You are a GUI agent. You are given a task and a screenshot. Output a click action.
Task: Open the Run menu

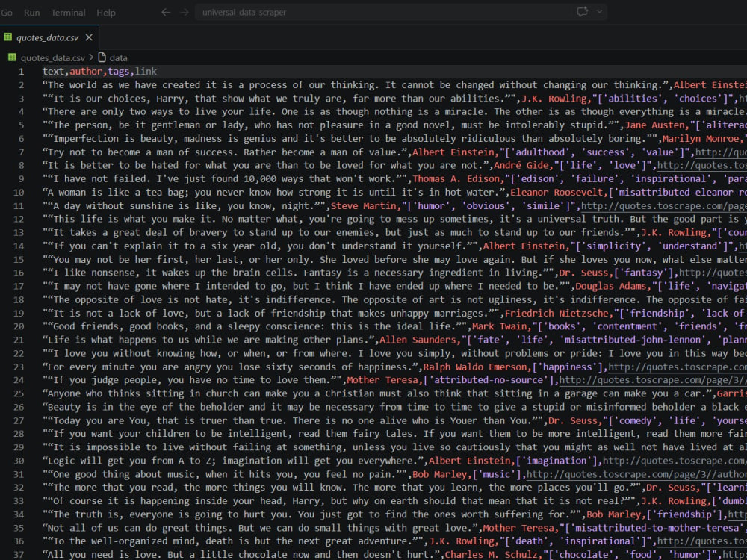32,13
